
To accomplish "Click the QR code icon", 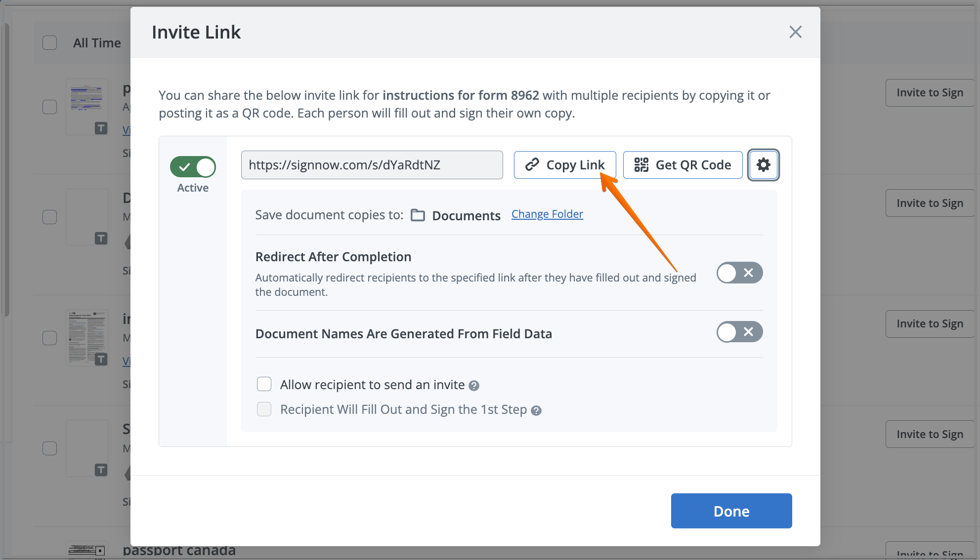I will tap(641, 165).
